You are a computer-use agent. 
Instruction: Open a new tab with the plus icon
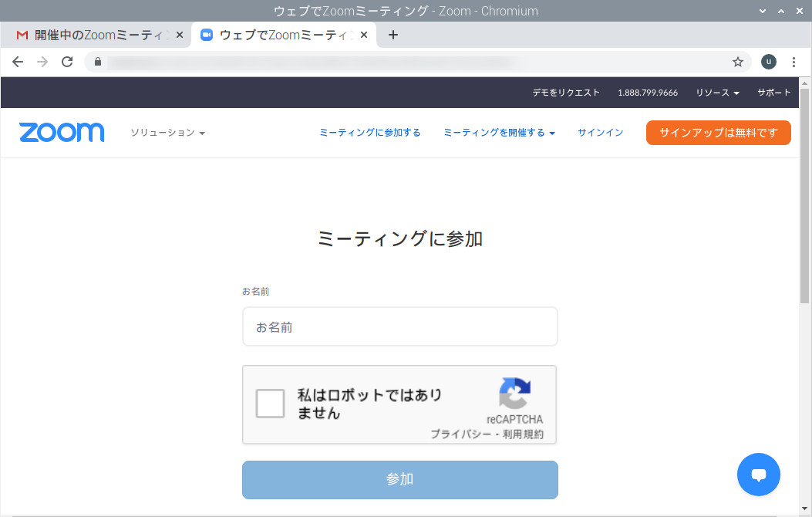[x=393, y=35]
